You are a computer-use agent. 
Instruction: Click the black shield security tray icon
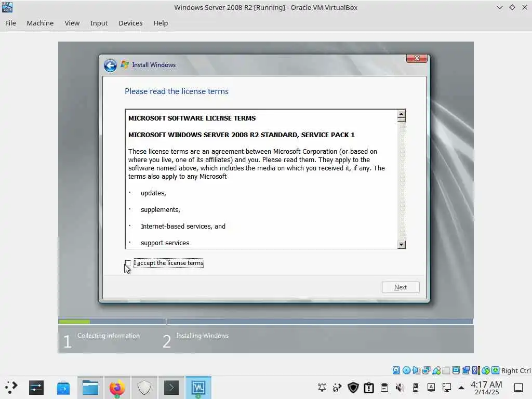(353, 388)
